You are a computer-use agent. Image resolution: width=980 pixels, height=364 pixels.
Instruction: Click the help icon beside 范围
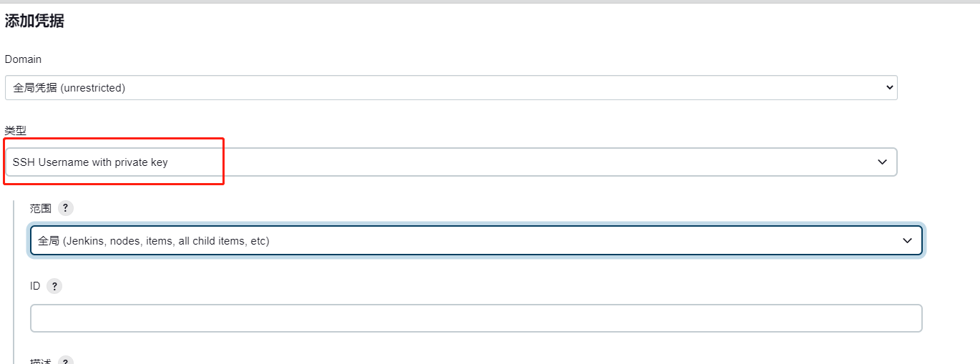[65, 208]
